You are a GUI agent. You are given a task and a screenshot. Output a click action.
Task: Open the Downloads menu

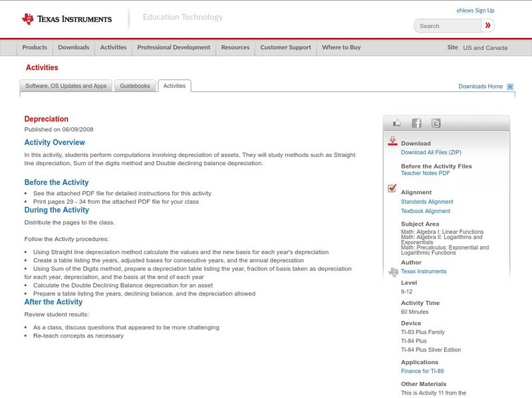tap(74, 47)
